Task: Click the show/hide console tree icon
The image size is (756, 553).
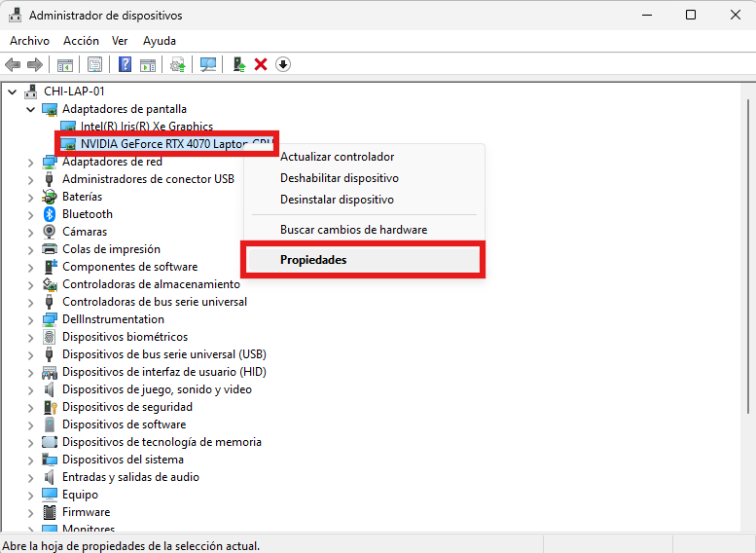Action: (65, 64)
